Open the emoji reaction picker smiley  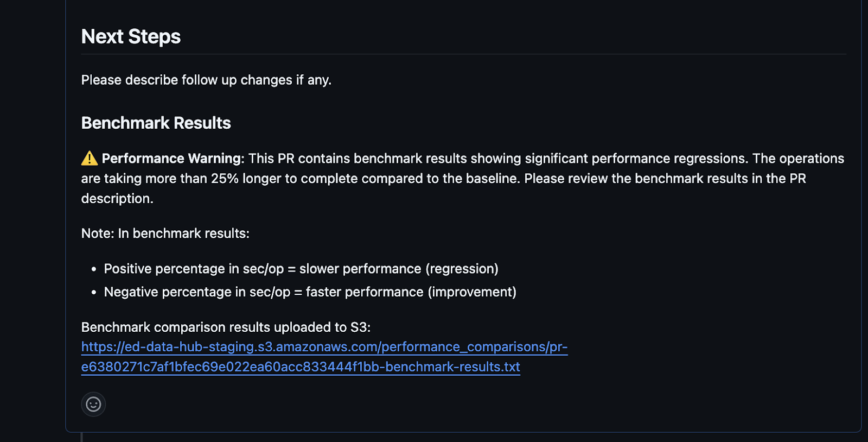[x=93, y=405]
